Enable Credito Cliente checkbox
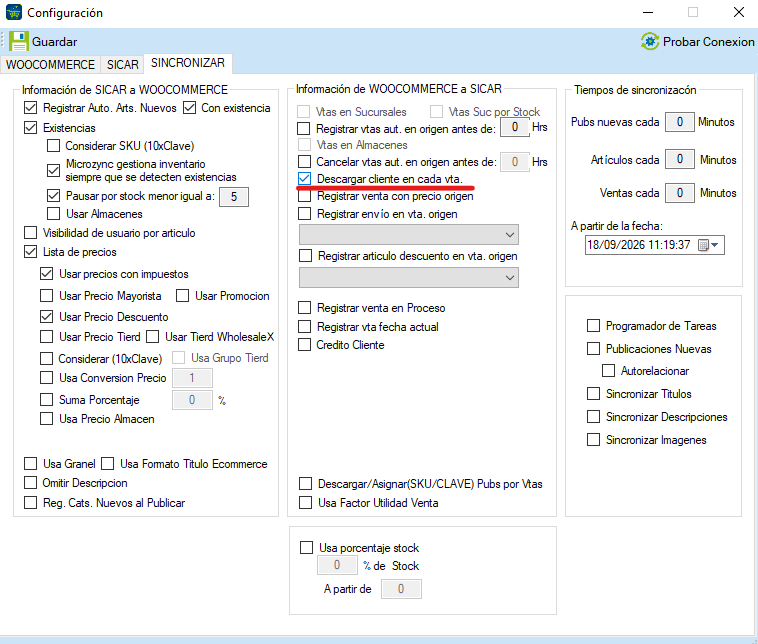 (304, 345)
